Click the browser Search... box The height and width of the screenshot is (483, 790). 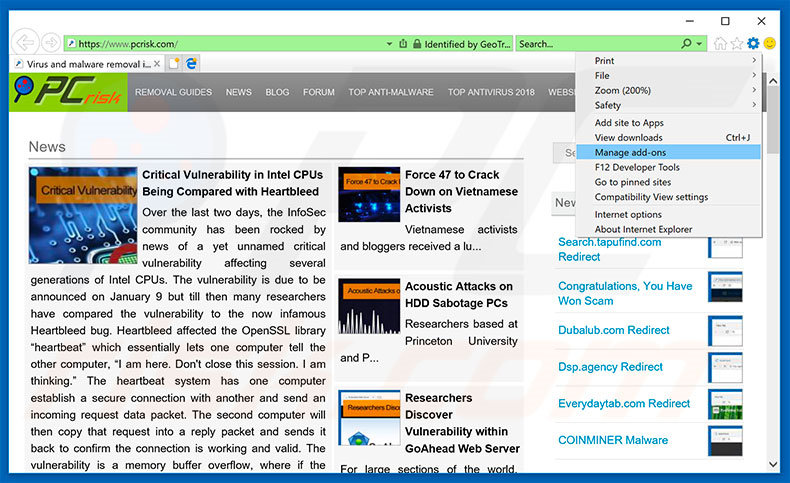tap(598, 44)
